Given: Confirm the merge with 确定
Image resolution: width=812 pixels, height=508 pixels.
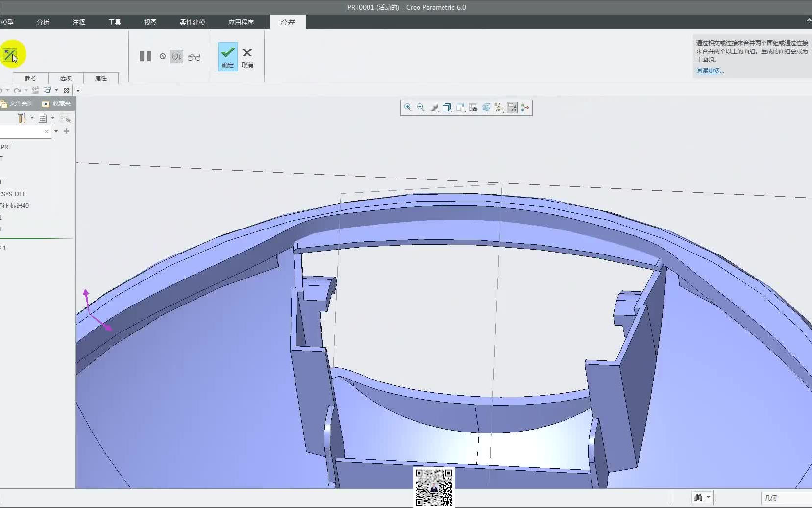Looking at the screenshot, I should [x=228, y=56].
